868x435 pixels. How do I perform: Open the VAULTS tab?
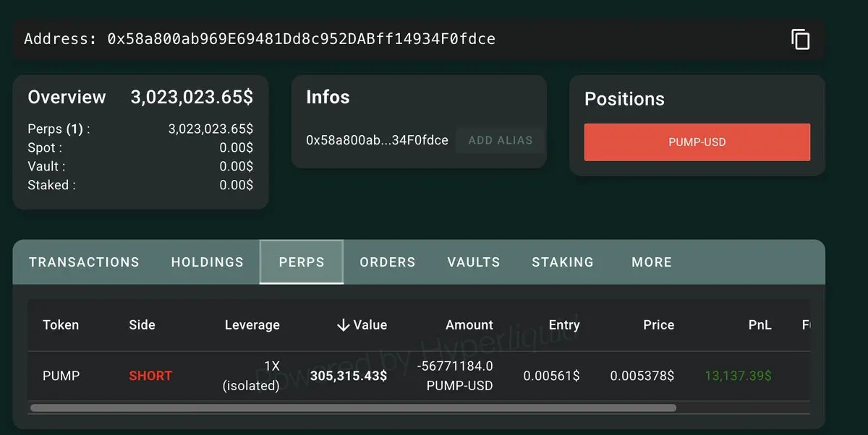click(x=474, y=262)
